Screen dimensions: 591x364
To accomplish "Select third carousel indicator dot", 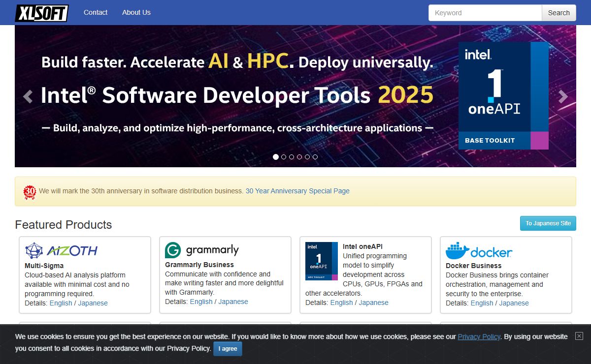I will coord(292,157).
